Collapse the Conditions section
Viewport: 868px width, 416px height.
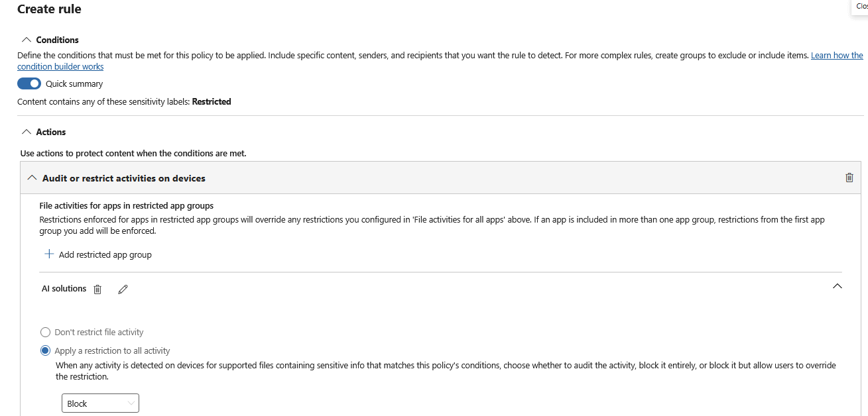click(x=27, y=40)
